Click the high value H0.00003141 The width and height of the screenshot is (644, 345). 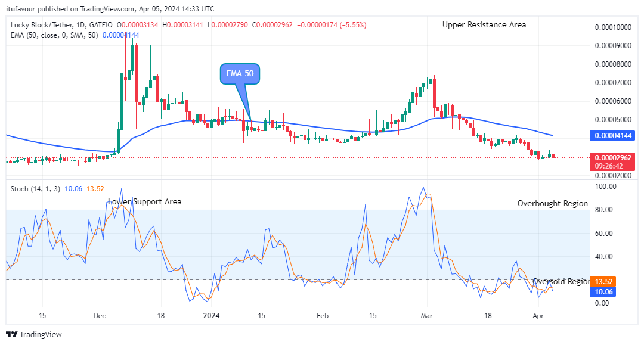click(x=183, y=25)
